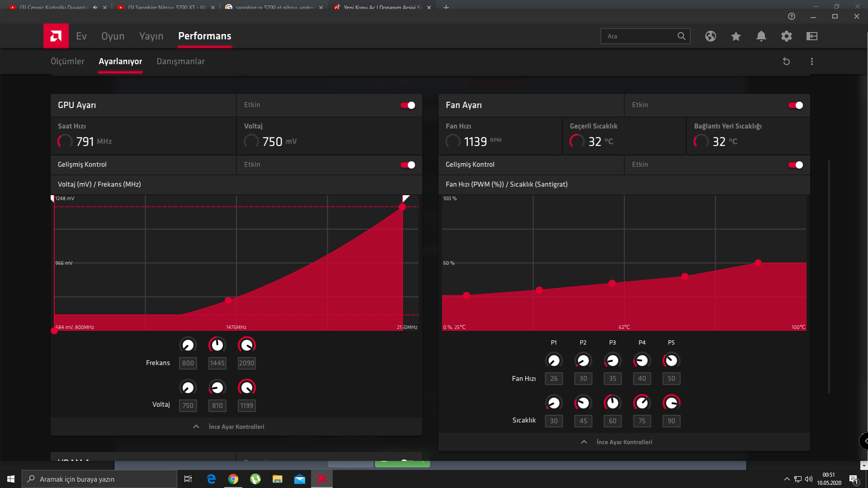Open the Yayın tab
The height and width of the screenshot is (488, 868).
pos(151,36)
